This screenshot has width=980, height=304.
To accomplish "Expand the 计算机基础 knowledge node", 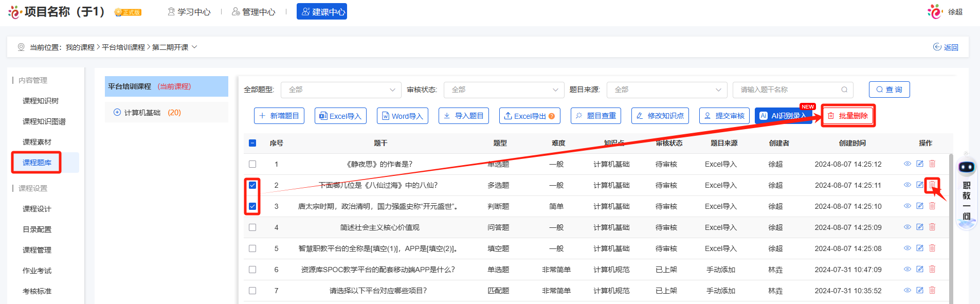I will 117,112.
